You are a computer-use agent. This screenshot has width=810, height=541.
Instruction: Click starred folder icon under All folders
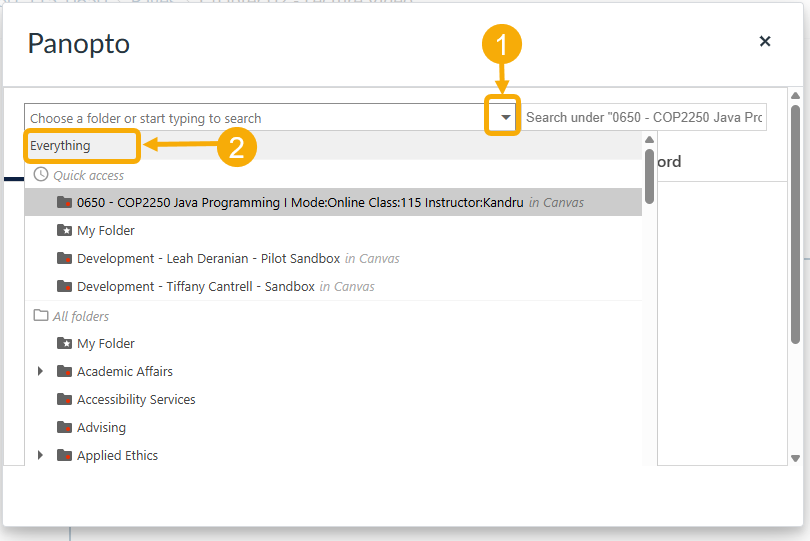click(x=65, y=343)
